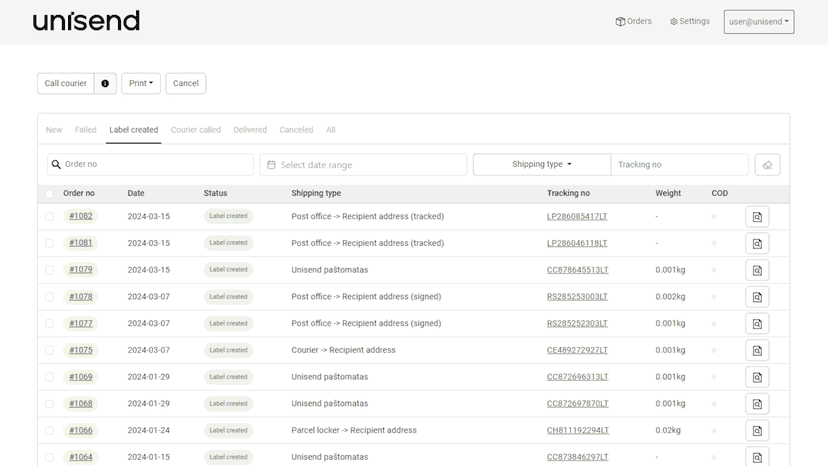Open order #1064 link
The height and width of the screenshot is (466, 828).
point(81,457)
